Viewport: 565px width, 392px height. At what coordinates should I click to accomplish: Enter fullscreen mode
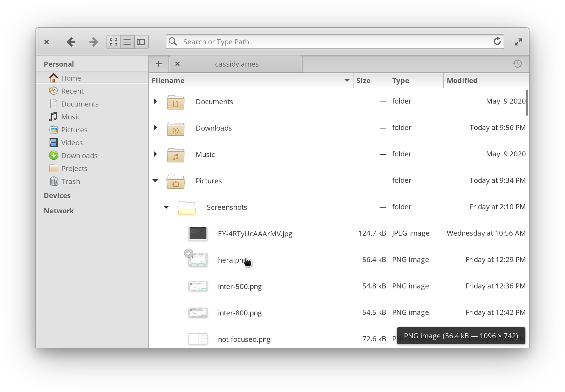518,42
